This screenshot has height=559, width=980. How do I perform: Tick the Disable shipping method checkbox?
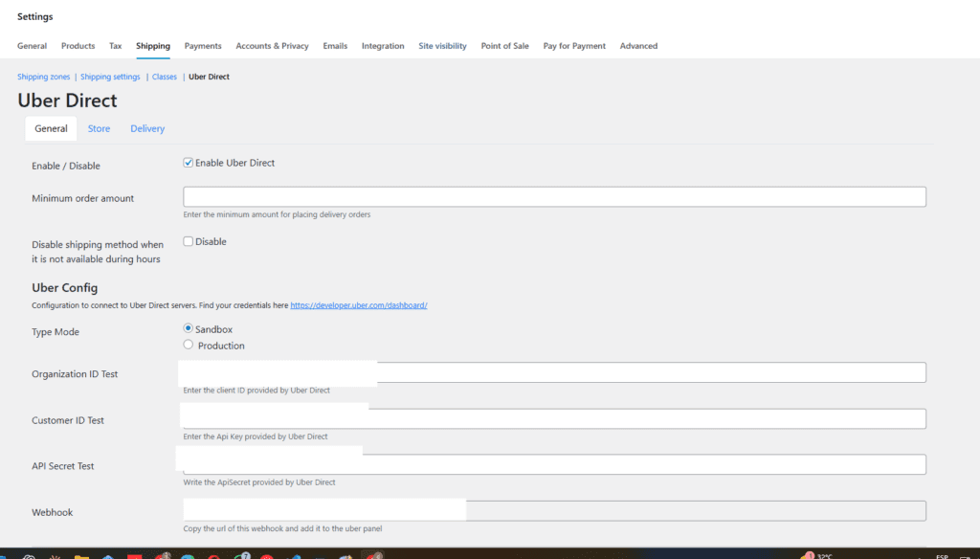(189, 241)
